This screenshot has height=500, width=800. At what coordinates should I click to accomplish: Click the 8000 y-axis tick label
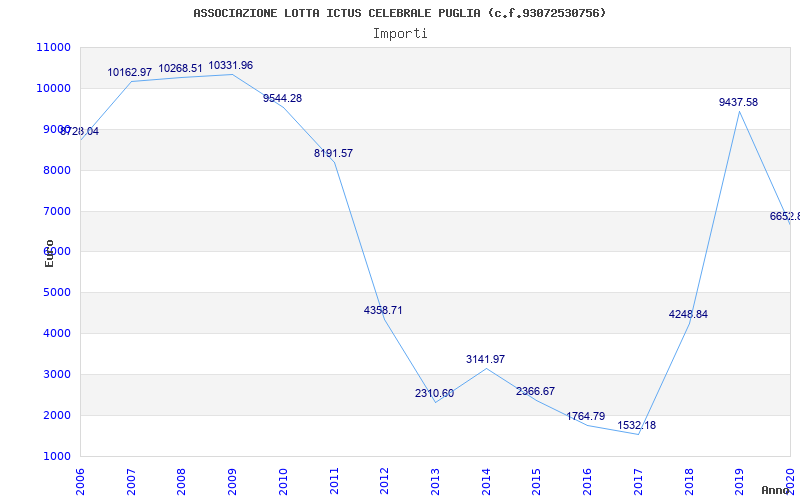tap(56, 170)
